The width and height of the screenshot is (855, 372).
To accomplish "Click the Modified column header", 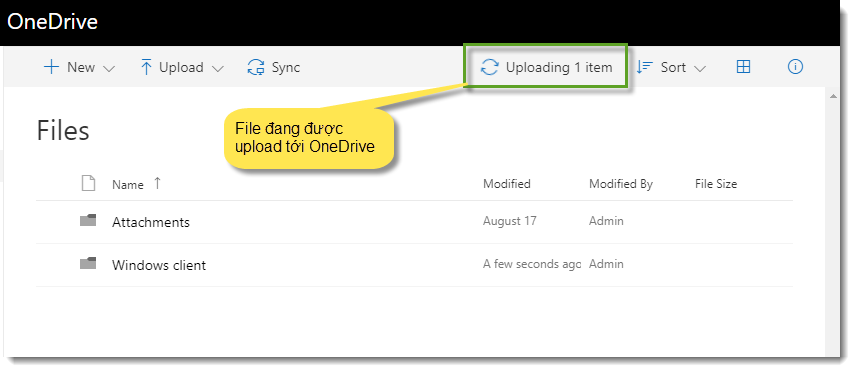I will tap(507, 184).
